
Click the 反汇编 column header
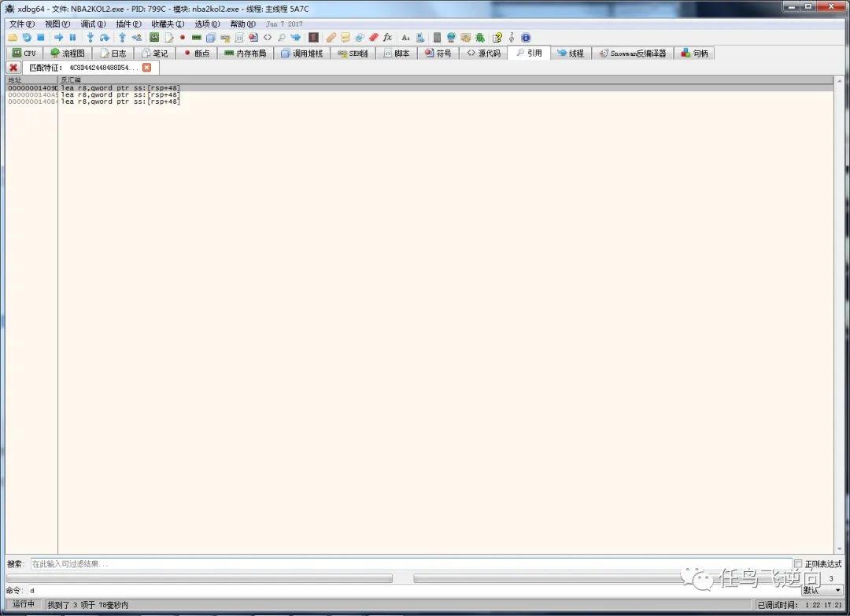pyautogui.click(x=445, y=79)
